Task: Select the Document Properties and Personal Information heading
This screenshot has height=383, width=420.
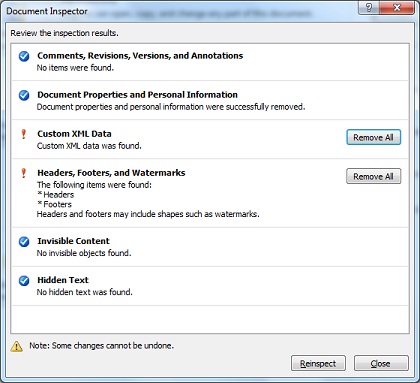Action: 137,95
